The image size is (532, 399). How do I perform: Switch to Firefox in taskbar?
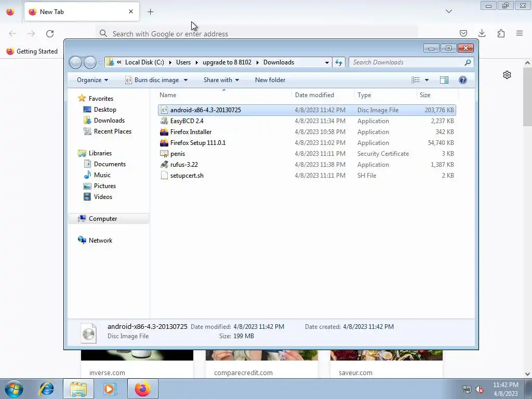click(x=143, y=389)
